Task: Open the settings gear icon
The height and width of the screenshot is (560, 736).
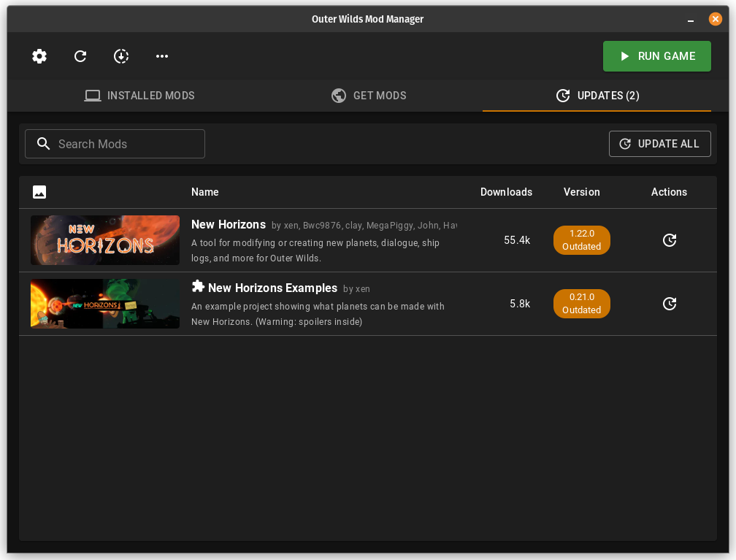Action: (x=39, y=56)
